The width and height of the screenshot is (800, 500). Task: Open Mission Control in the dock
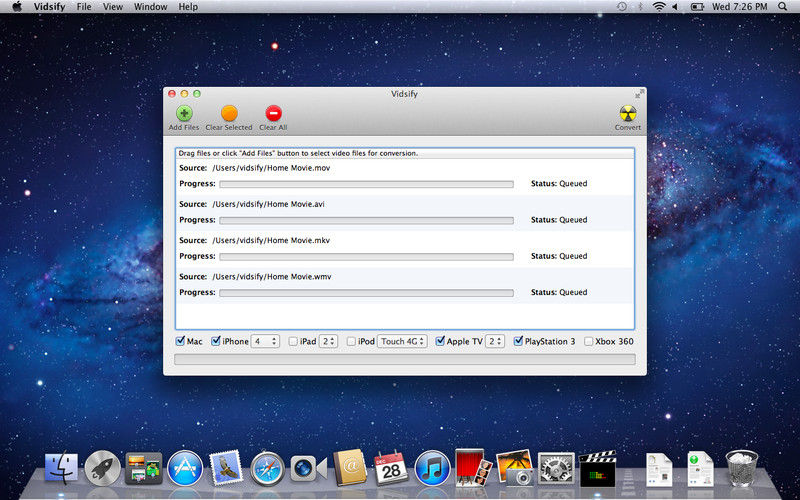pyautogui.click(x=144, y=468)
